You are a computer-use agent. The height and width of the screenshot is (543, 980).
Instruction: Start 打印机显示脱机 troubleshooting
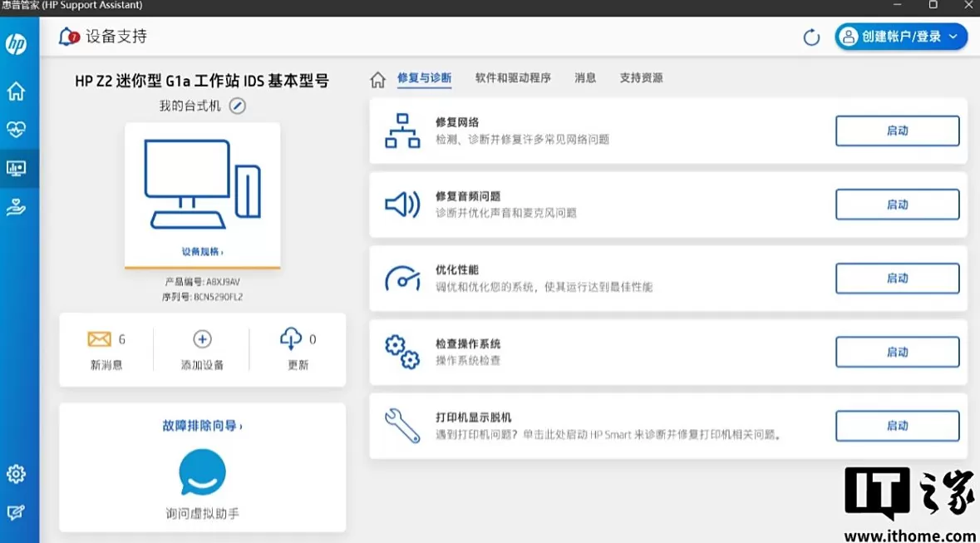pyautogui.click(x=897, y=426)
